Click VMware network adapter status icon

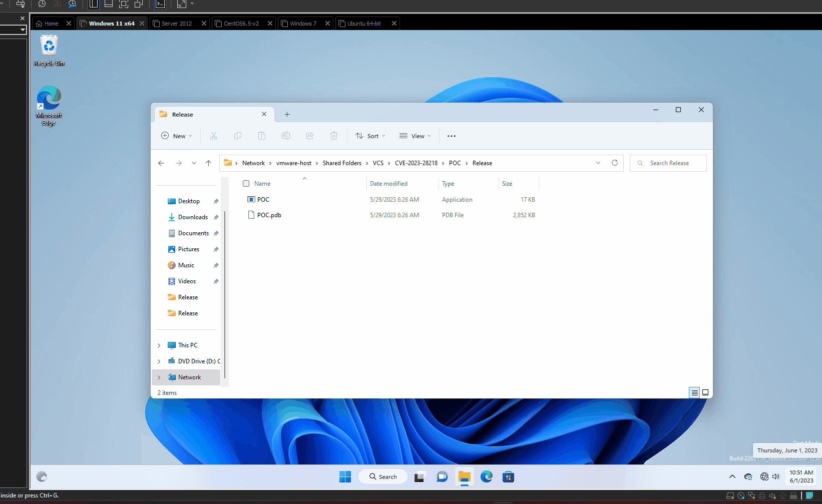751,496
